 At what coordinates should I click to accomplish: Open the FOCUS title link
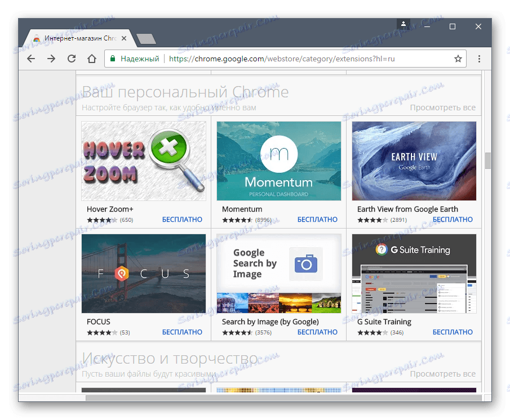(x=99, y=322)
